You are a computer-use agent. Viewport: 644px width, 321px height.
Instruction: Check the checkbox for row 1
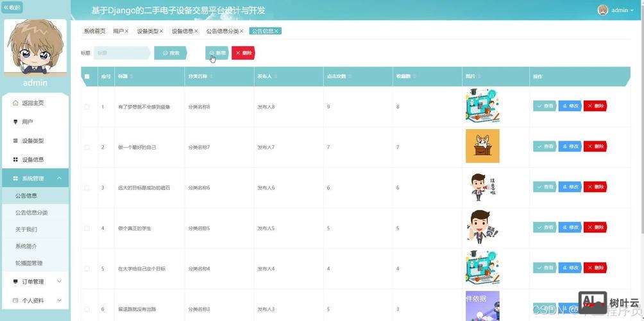point(87,107)
